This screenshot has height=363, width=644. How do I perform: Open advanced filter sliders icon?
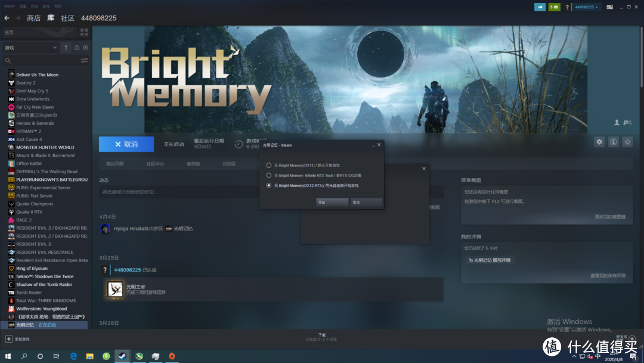pyautogui.click(x=84, y=60)
